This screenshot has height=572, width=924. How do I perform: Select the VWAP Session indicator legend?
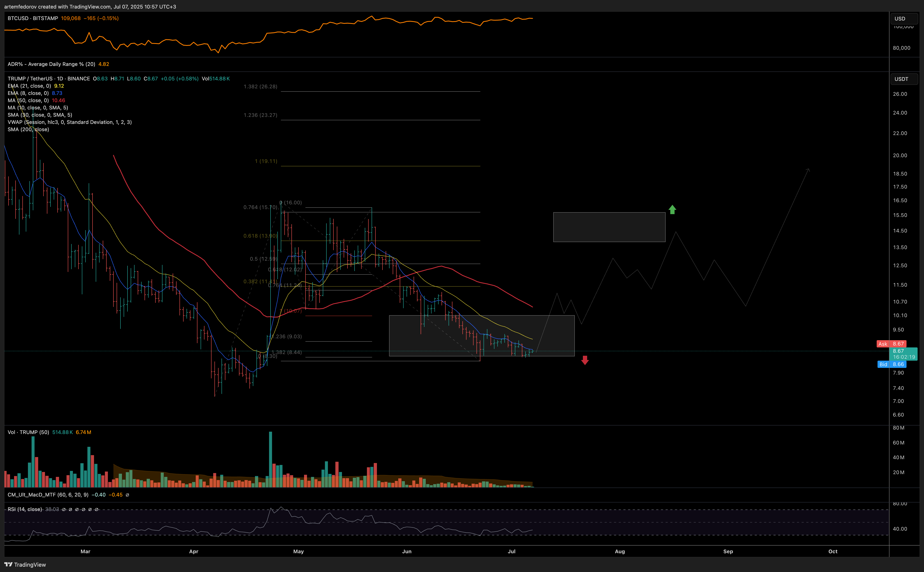point(70,122)
